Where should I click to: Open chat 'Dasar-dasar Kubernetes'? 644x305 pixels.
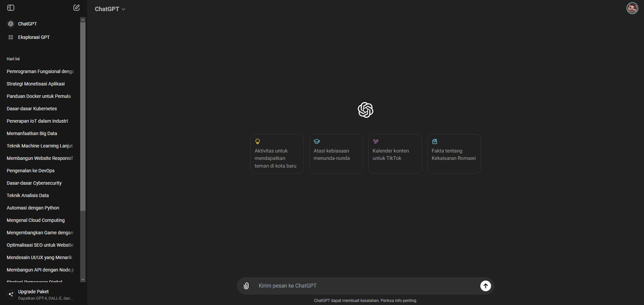(40, 109)
